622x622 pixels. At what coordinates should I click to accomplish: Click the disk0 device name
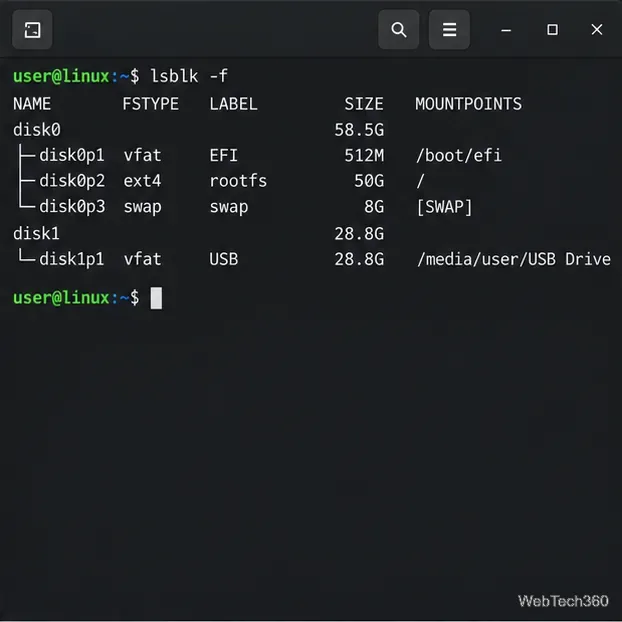[36, 130]
